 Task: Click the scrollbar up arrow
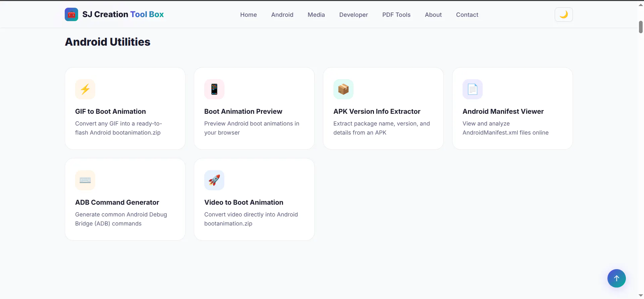click(641, 5)
